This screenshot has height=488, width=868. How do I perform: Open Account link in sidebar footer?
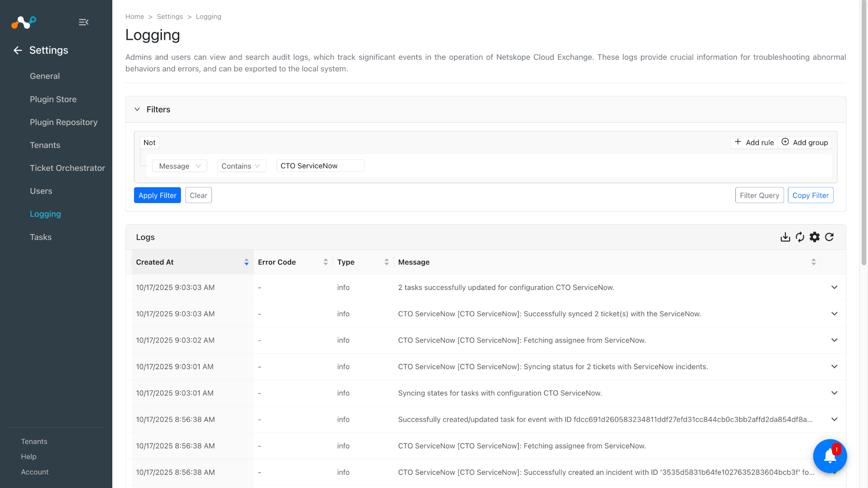(35, 472)
